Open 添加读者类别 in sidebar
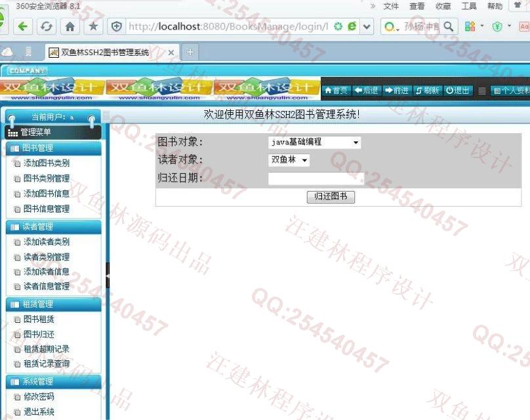This screenshot has height=420, width=530. point(47,241)
